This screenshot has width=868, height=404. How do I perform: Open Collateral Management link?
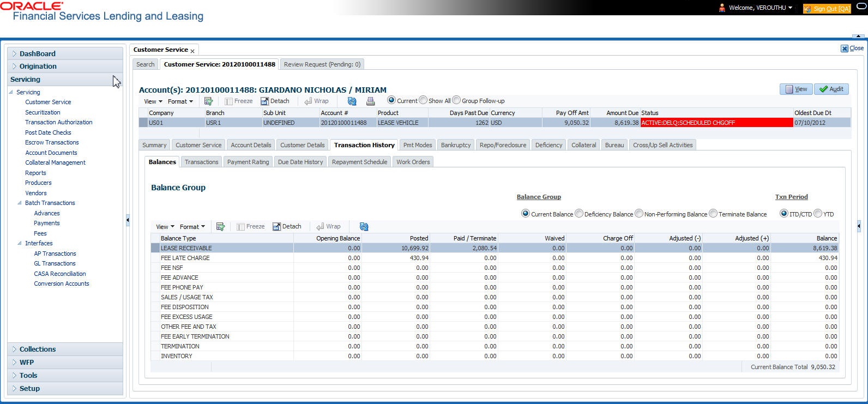[x=55, y=162]
